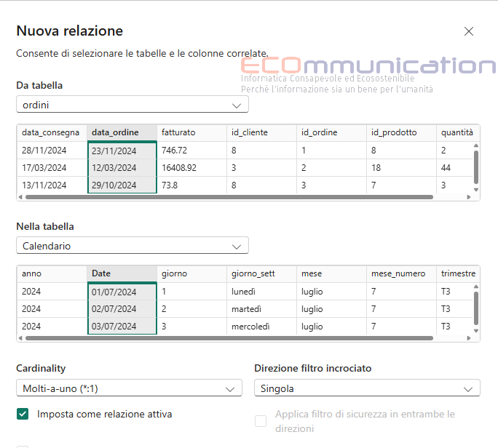Click scroll-down arrow of ordini preview
The height and width of the screenshot is (448, 498).
475,189
